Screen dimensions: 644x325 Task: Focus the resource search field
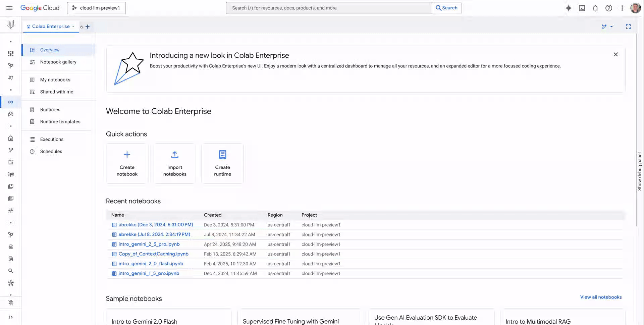click(x=329, y=8)
